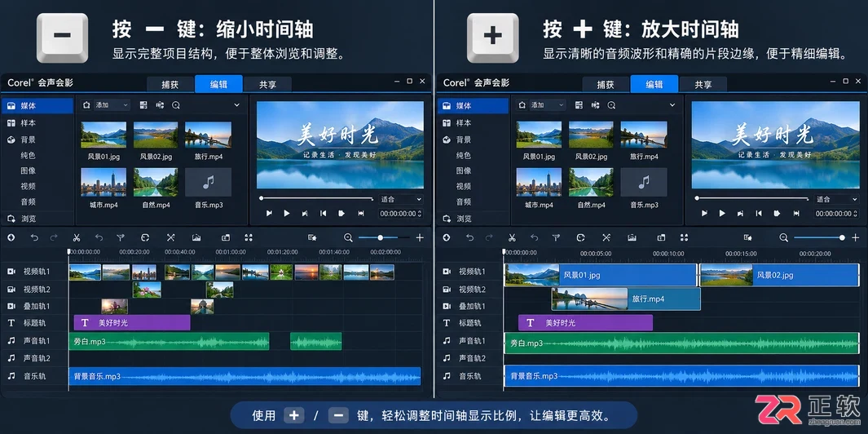The height and width of the screenshot is (434, 868).
Task: Click timeline zoom slider in left window
Action: (384, 237)
